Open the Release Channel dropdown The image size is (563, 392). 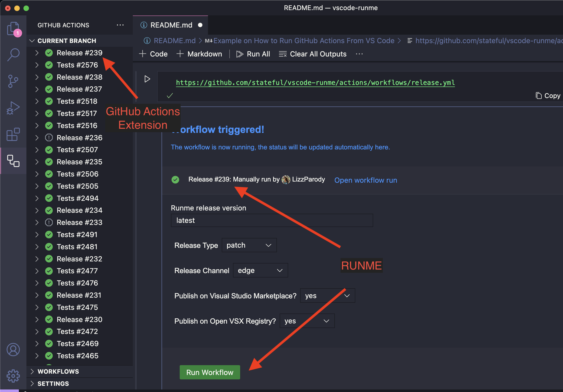coord(260,270)
